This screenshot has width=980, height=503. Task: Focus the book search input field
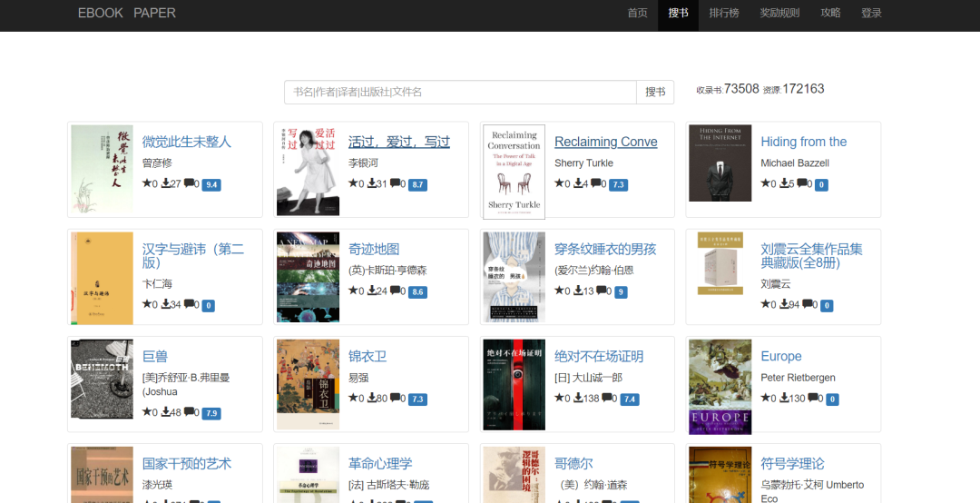pyautogui.click(x=460, y=92)
